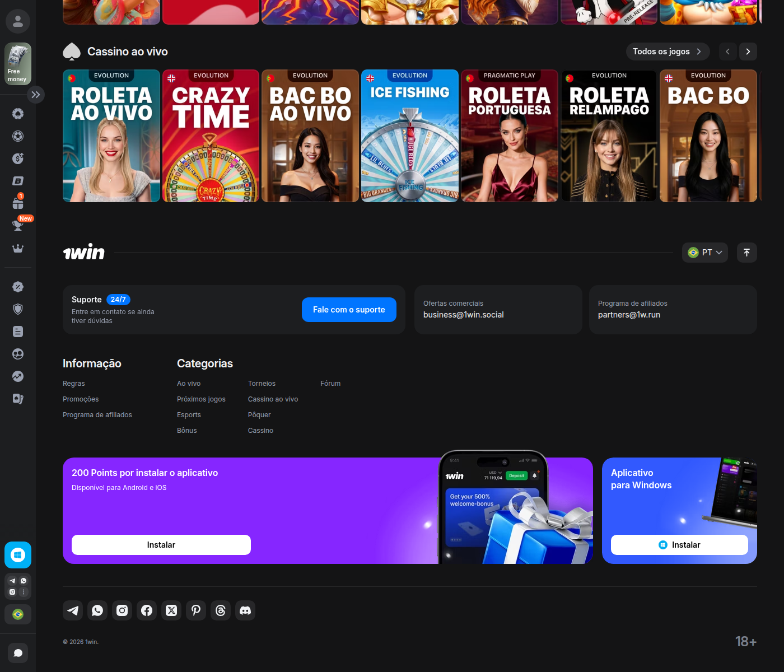Open Ice Fishing game card
Image resolution: width=784 pixels, height=672 pixels.
(410, 136)
